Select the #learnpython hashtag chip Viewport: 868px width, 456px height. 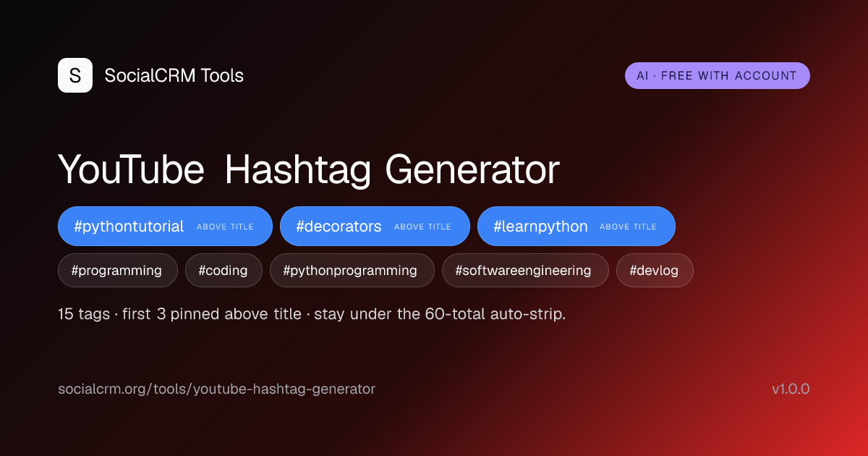click(x=576, y=227)
